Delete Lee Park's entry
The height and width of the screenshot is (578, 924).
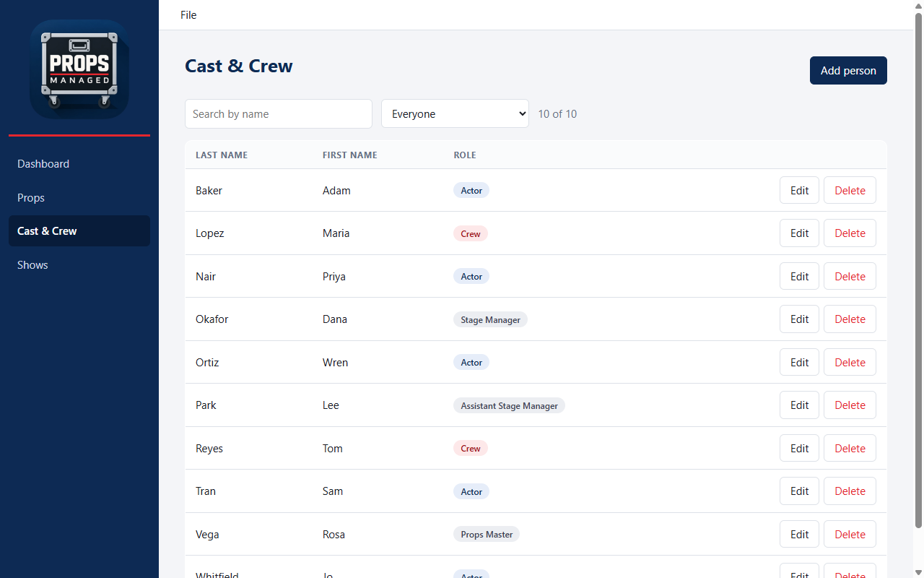click(850, 405)
